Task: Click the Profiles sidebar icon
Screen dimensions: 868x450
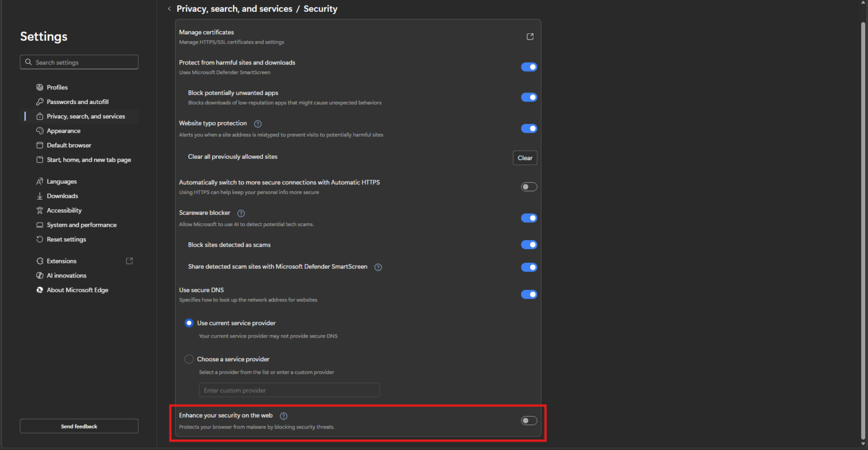Action: (x=40, y=87)
